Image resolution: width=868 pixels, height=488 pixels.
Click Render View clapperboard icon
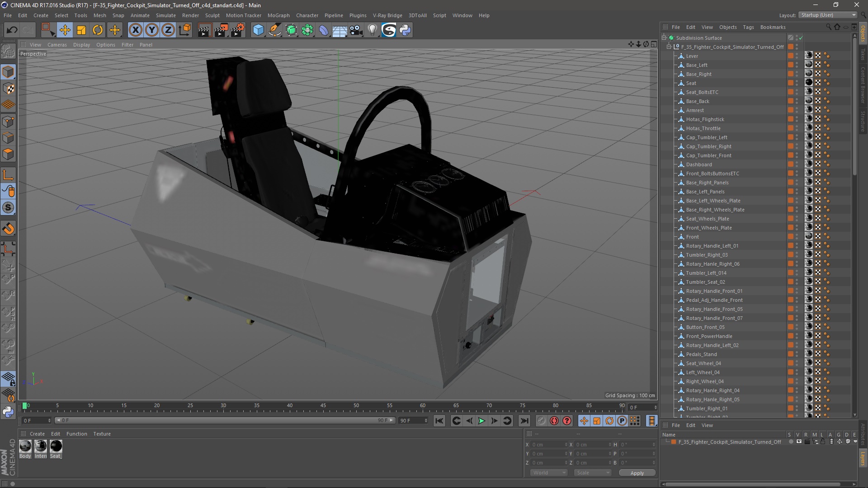204,30
